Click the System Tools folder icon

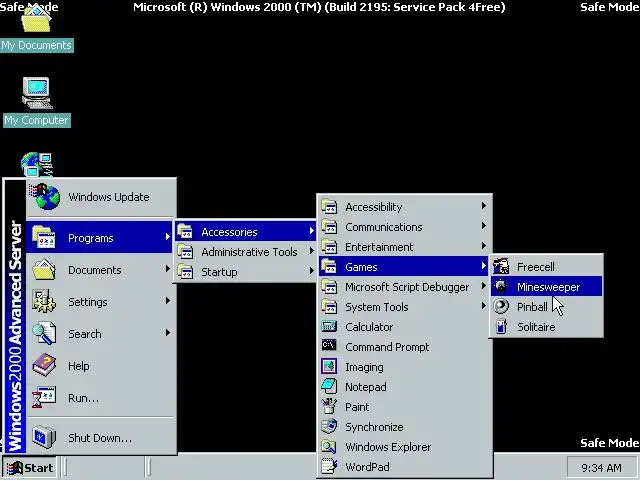(329, 306)
